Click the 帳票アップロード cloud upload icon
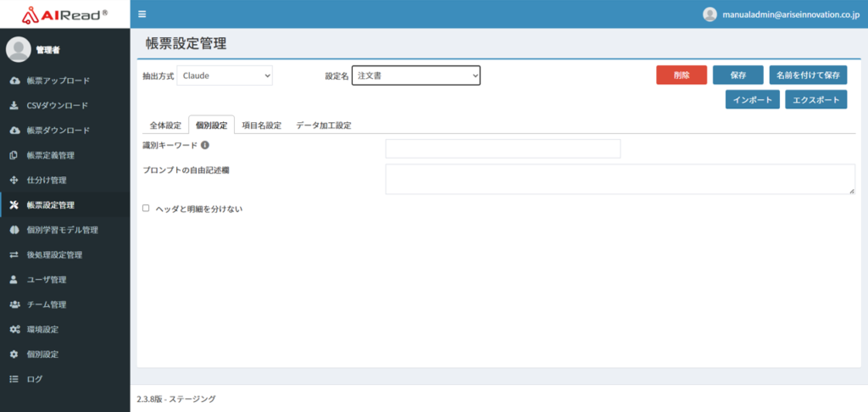Image resolution: width=868 pixels, height=412 pixels. tap(14, 81)
